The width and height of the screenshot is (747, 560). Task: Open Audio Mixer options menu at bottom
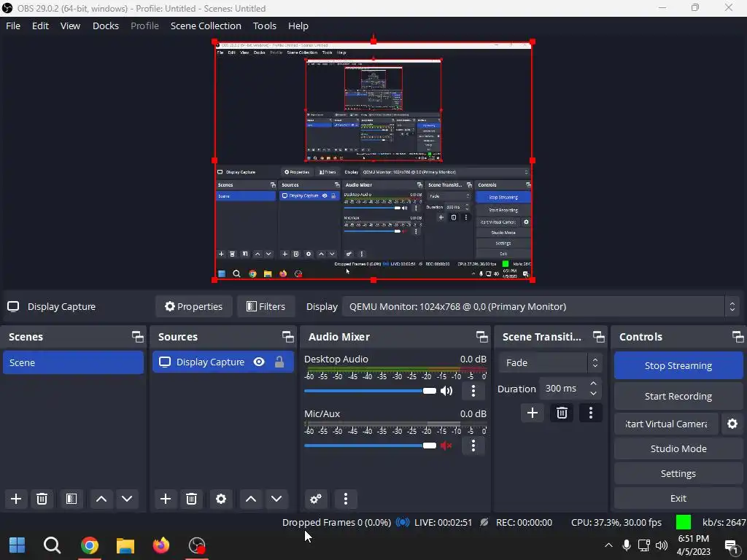pyautogui.click(x=346, y=499)
